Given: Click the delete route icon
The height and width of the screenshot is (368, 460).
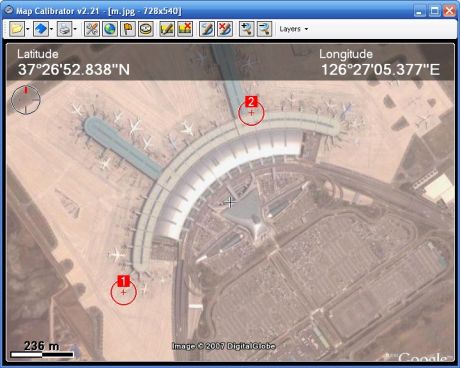Looking at the screenshot, I should pyautogui.click(x=225, y=29).
